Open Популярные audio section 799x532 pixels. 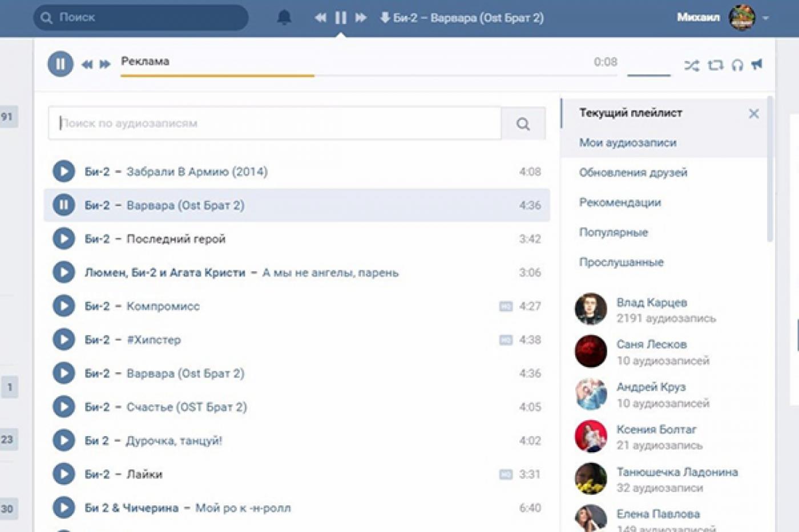(x=614, y=233)
